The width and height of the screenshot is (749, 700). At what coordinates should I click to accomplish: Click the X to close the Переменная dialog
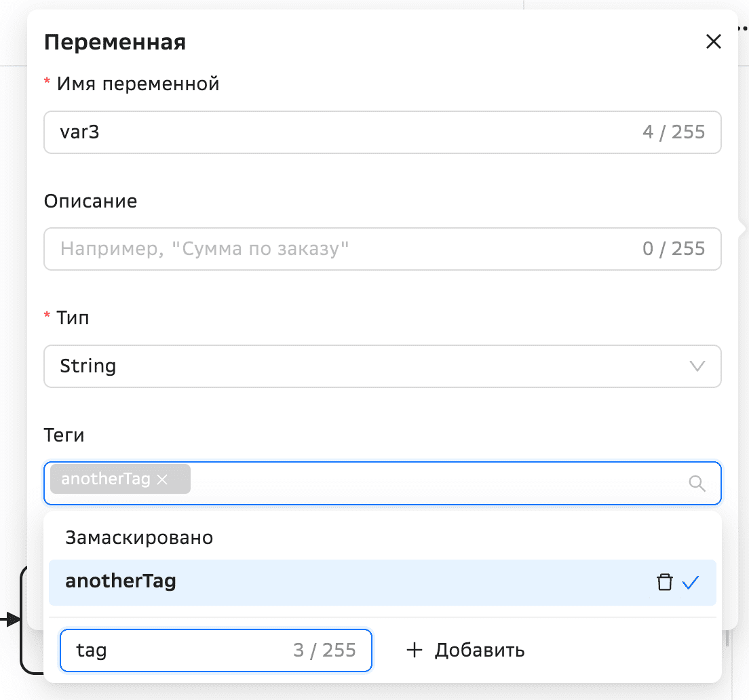click(x=713, y=41)
